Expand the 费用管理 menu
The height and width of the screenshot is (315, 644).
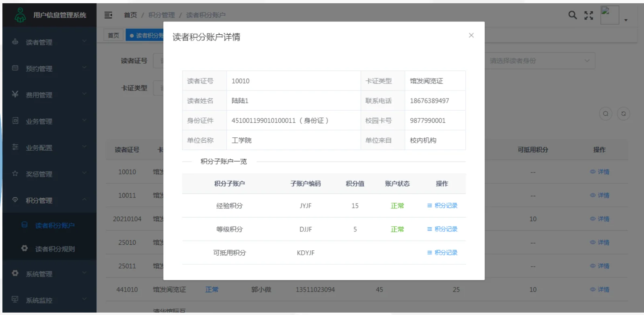pos(49,95)
